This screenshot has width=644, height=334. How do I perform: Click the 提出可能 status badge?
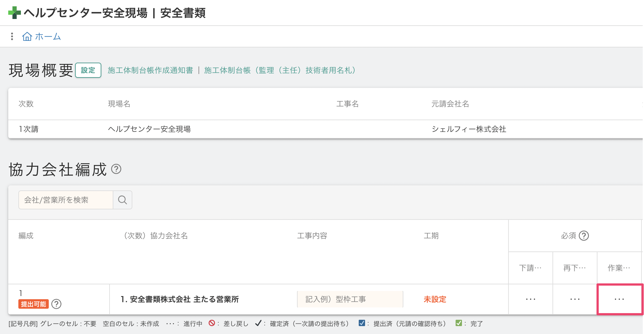pos(34,304)
